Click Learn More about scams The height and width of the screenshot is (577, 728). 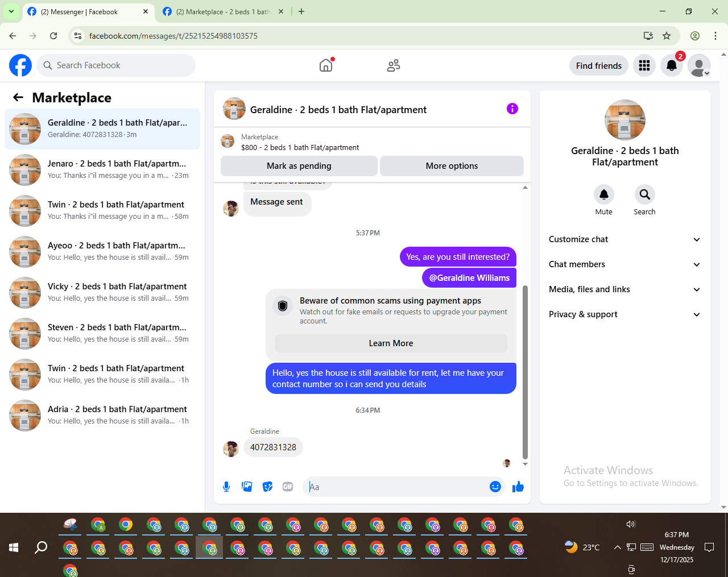(391, 343)
